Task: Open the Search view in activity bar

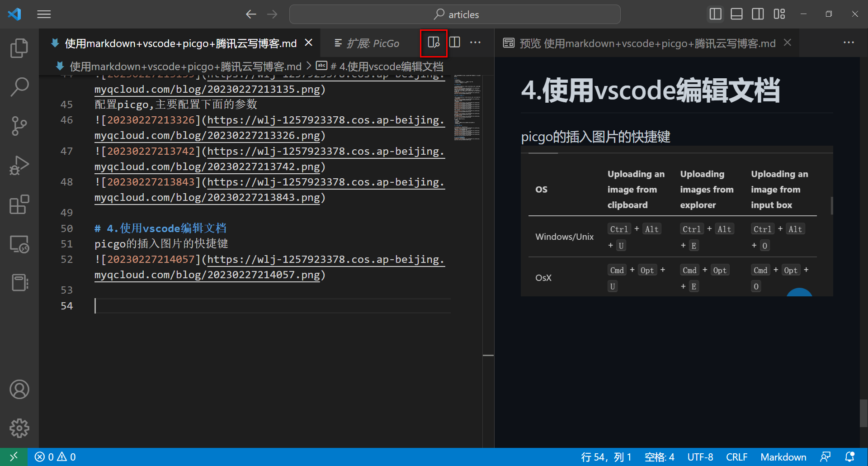Action: 19,87
